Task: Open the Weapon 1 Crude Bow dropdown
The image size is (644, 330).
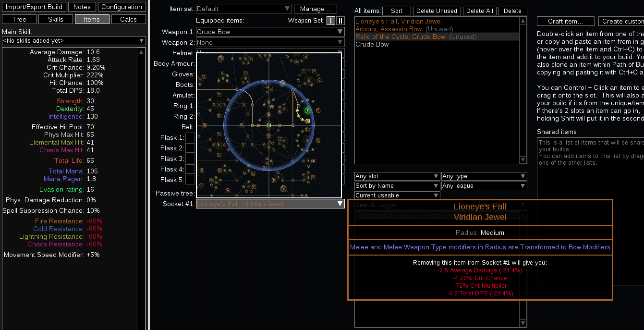Action: point(270,32)
